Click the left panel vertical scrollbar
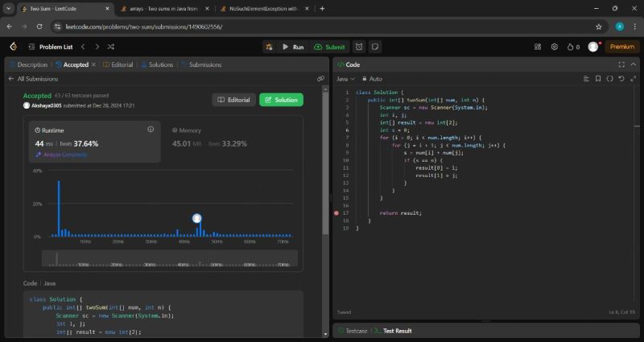Image resolution: width=644 pixels, height=342 pixels. [x=326, y=164]
